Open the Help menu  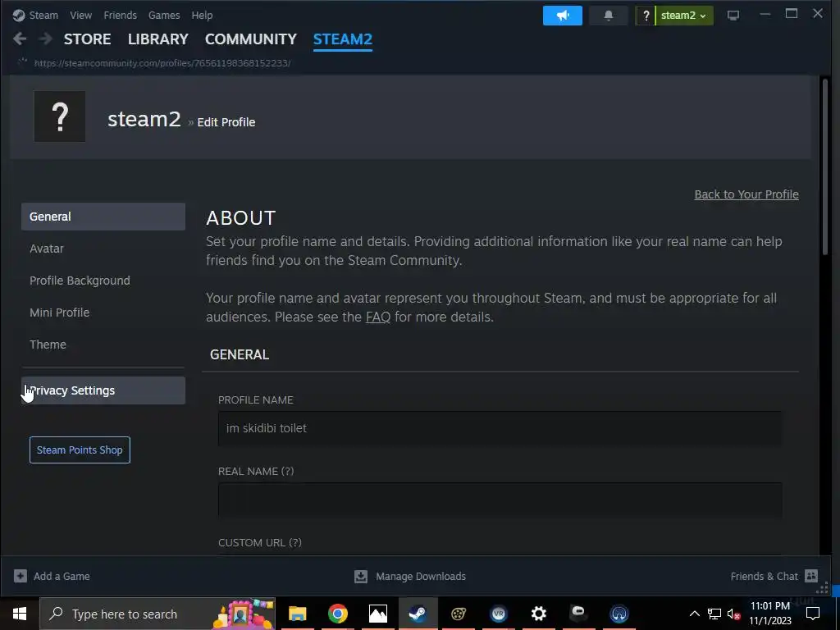pyautogui.click(x=202, y=15)
